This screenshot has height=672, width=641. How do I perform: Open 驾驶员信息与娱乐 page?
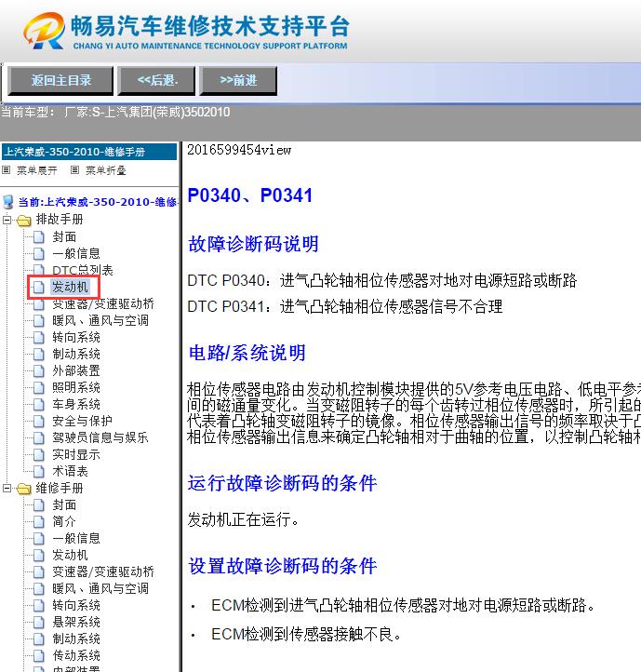[100, 437]
